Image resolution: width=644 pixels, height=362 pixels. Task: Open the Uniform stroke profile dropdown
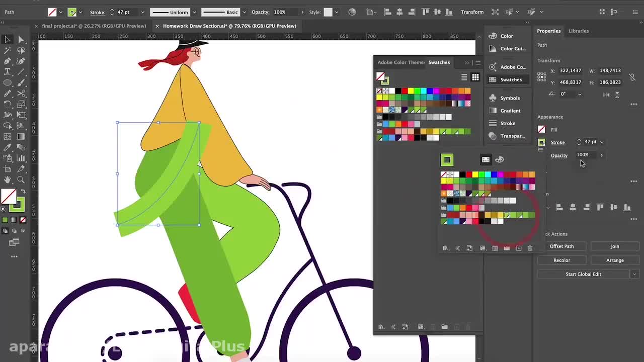tap(195, 12)
